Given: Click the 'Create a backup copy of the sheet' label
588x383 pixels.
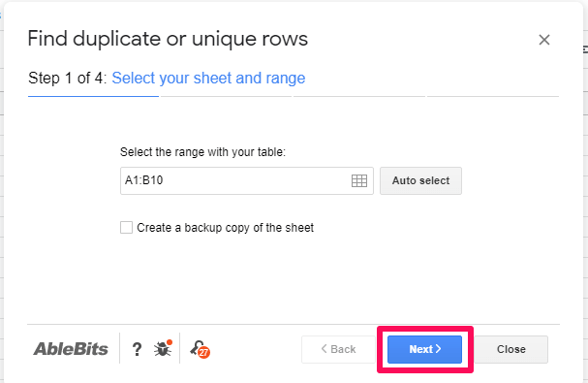Looking at the screenshot, I should click(x=225, y=228).
